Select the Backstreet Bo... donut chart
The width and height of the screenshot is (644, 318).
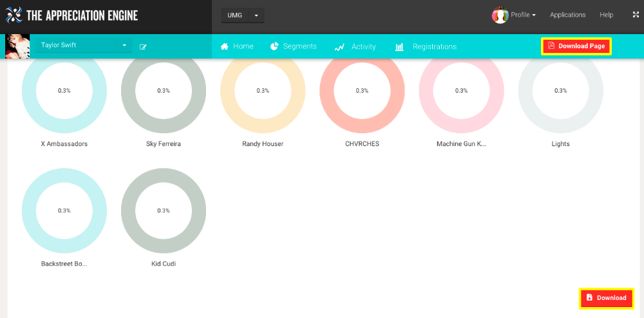(64, 210)
